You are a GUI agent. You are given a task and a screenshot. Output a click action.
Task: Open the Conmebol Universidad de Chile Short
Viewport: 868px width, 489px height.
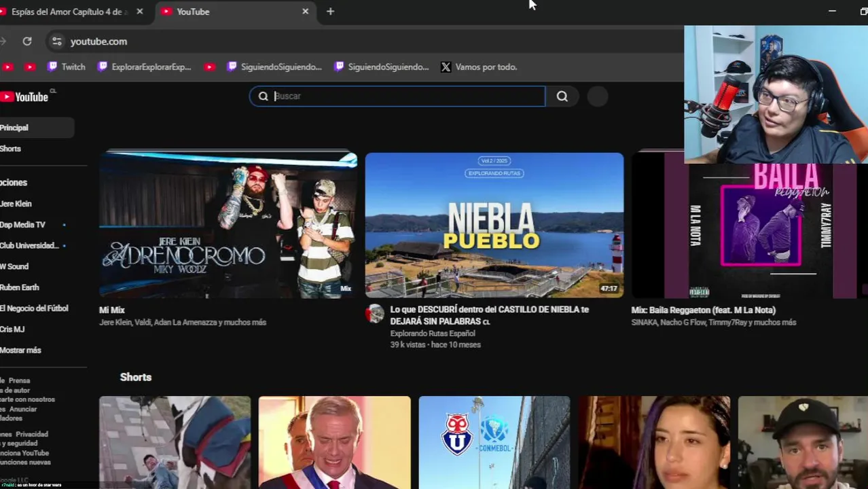(494, 443)
